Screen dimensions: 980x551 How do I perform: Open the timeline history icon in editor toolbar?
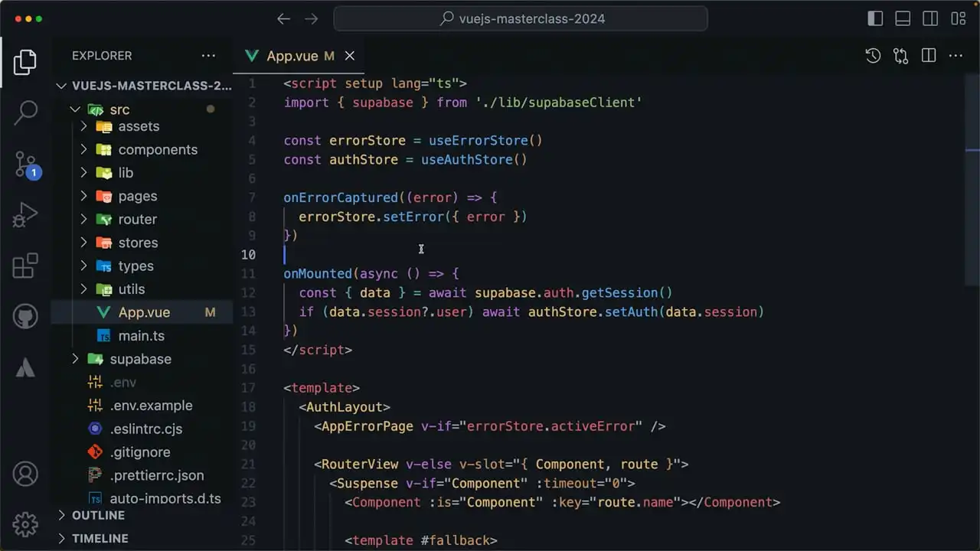[873, 56]
